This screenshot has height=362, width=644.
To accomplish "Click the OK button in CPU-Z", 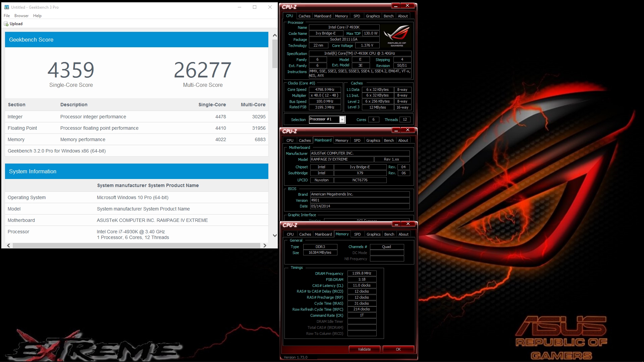I will [x=398, y=349].
